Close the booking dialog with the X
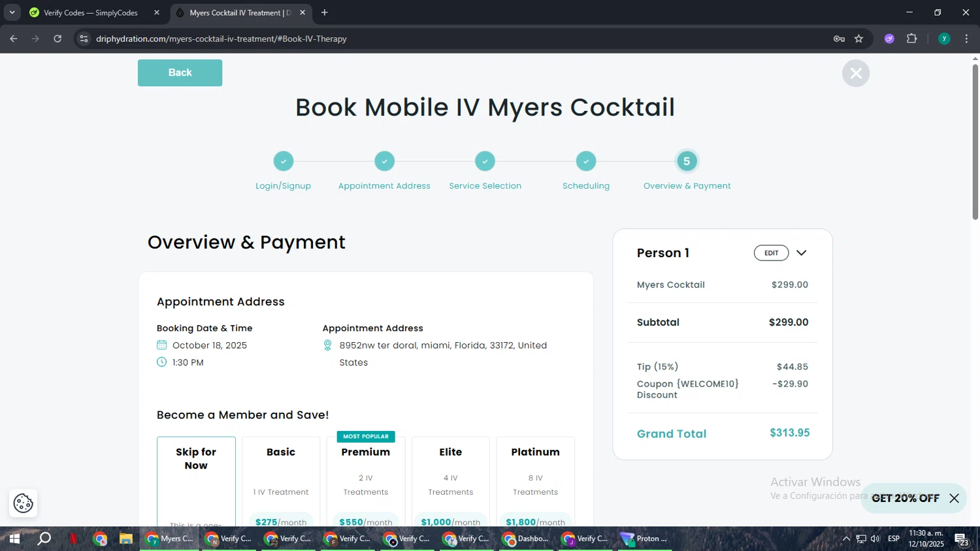980x551 pixels. (856, 73)
